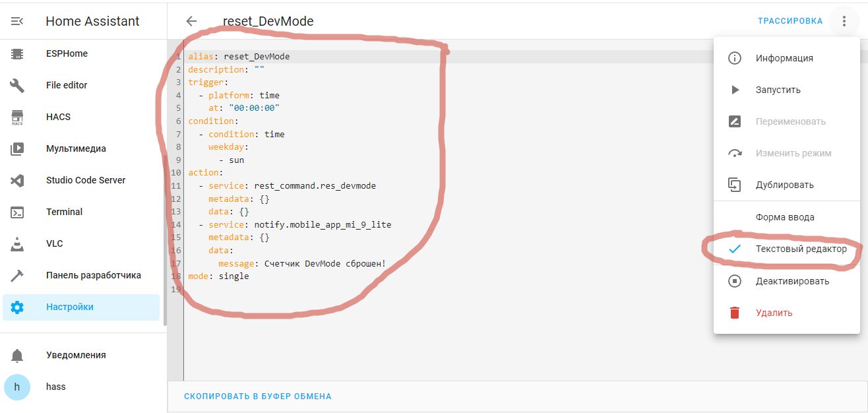Run automation via Запустить menu item
This screenshot has width=868, height=413.
(x=778, y=90)
